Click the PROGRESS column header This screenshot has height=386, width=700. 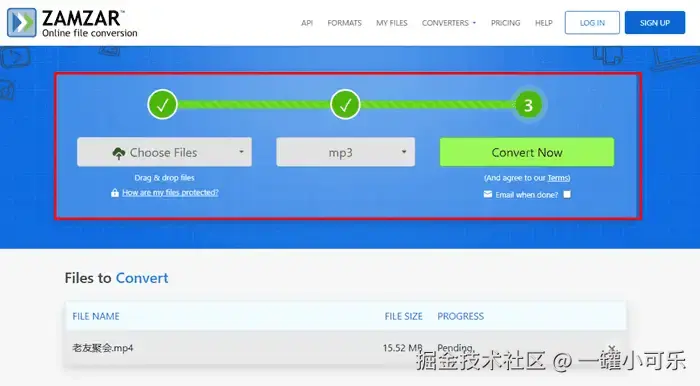(x=460, y=316)
